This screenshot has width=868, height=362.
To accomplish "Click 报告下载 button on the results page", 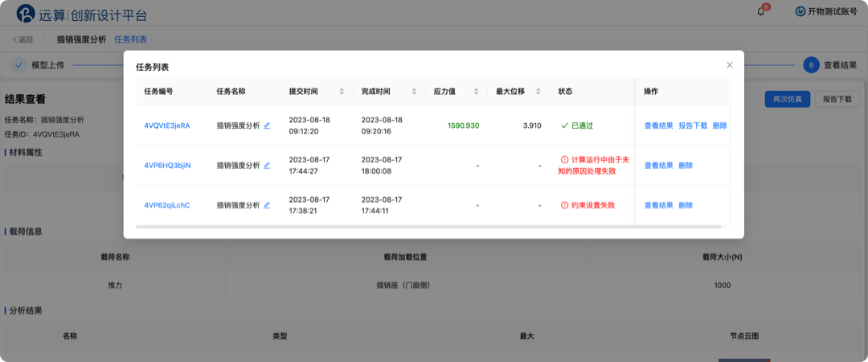I will pos(837,99).
